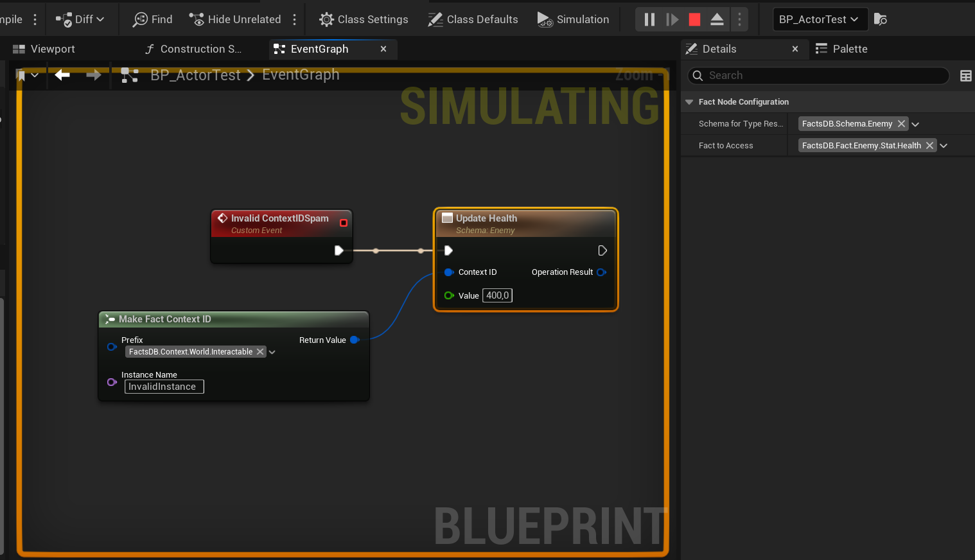The height and width of the screenshot is (560, 975).
Task: Click the Value float input pin
Action: point(449,295)
